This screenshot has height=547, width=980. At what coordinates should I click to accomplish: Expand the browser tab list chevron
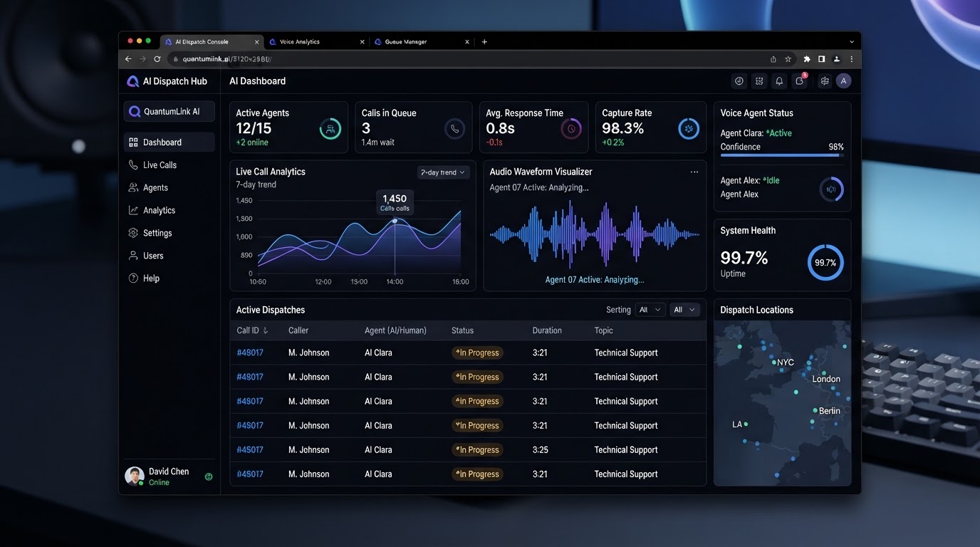852,42
